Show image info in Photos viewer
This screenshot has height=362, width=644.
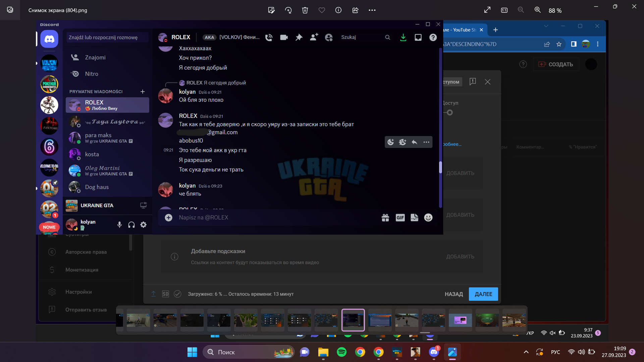tap(338, 10)
